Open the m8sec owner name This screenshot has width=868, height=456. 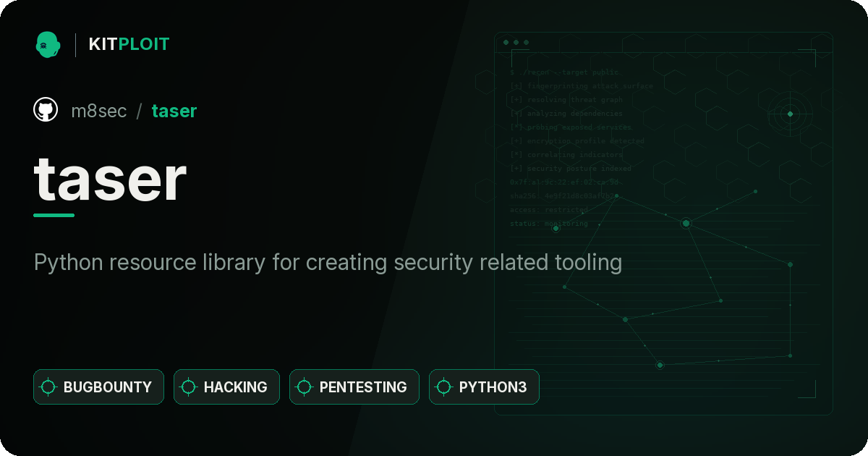[x=98, y=111]
